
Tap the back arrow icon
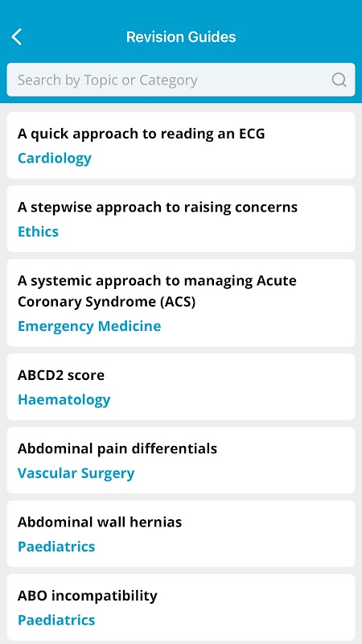click(16, 37)
